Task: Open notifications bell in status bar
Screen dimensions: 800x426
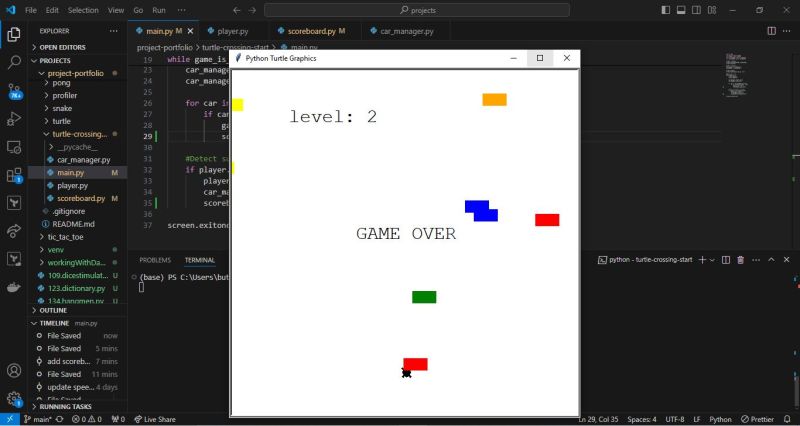Action: click(x=787, y=419)
